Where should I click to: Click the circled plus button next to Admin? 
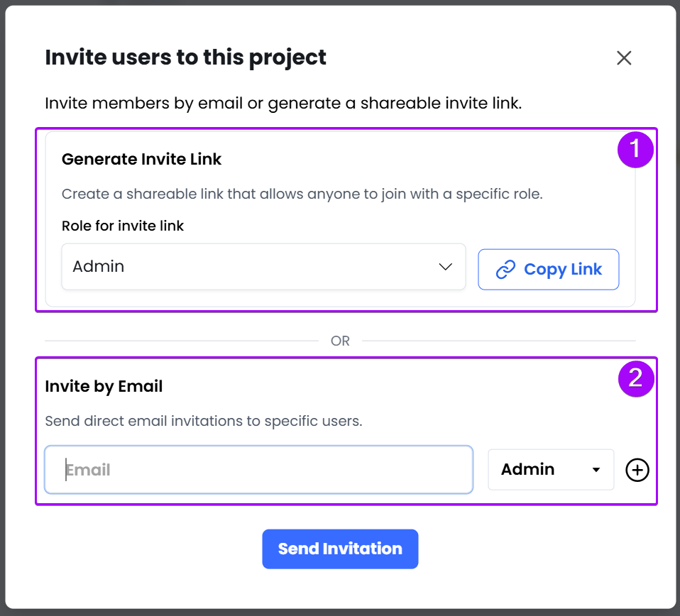[637, 469]
